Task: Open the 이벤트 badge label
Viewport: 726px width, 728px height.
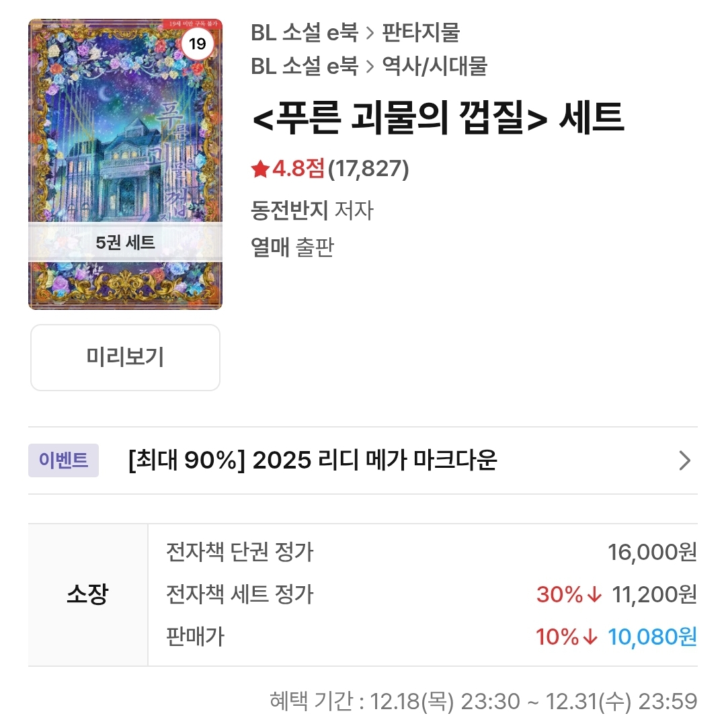Action: coord(64,460)
